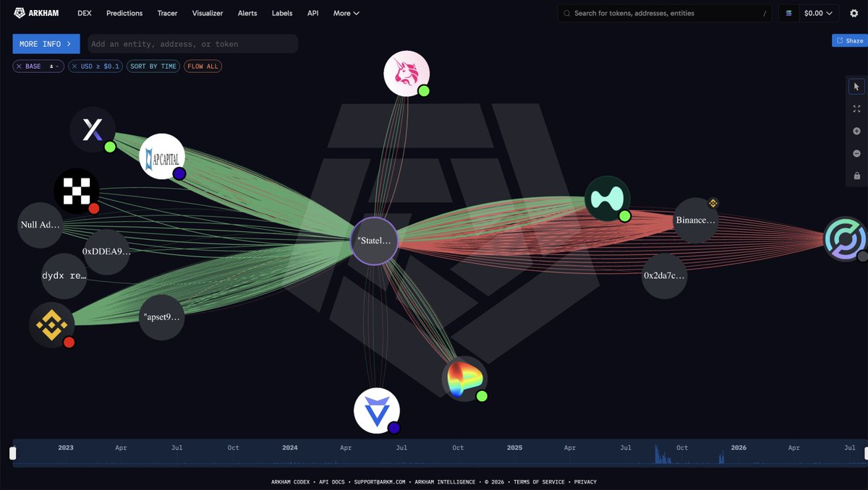Click the search magnifier icon

[567, 13]
